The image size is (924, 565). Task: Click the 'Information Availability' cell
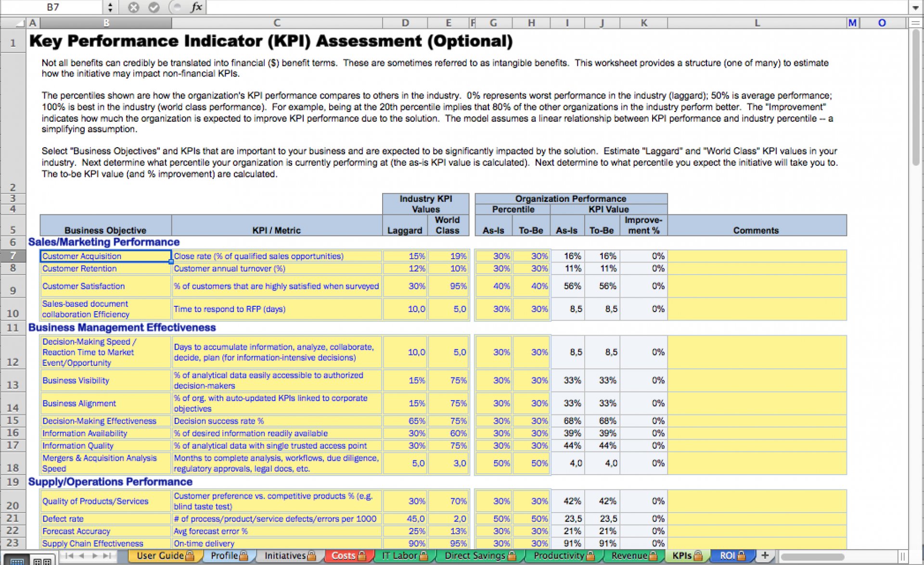(x=105, y=433)
